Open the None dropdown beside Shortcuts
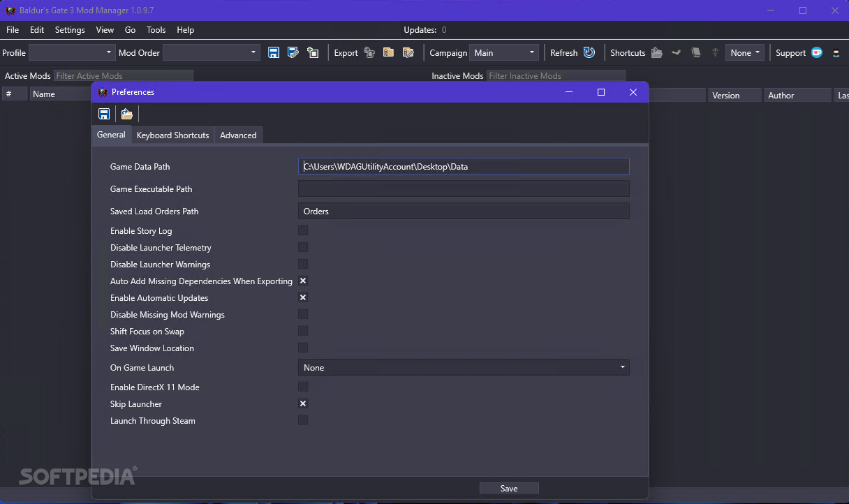849x504 pixels. pyautogui.click(x=744, y=52)
